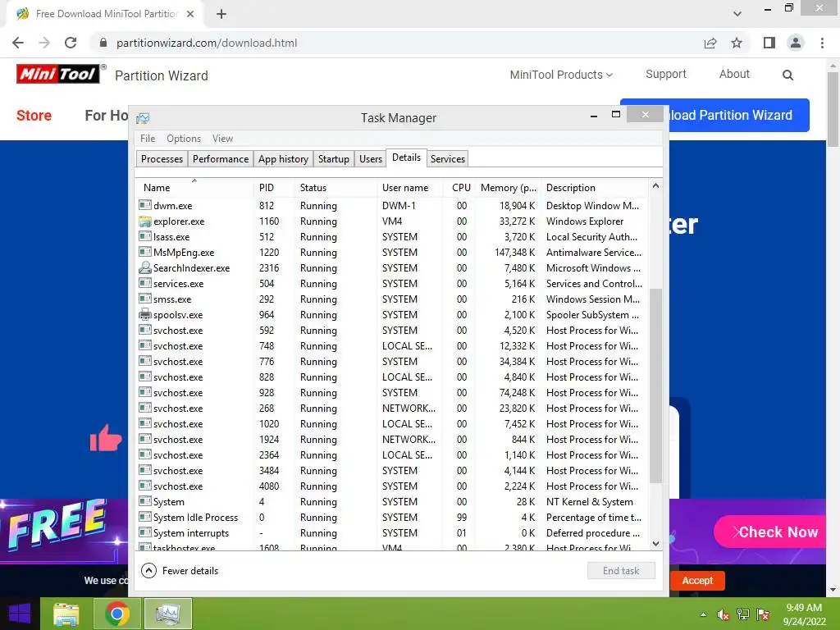
Task: Reload the partitionwizard.com page
Action: [71, 43]
